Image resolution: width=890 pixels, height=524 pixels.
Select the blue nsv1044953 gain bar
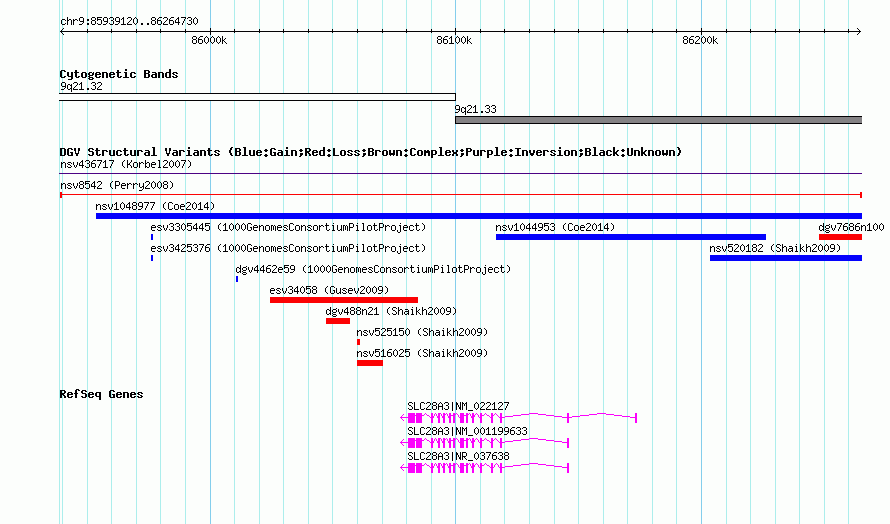631,237
